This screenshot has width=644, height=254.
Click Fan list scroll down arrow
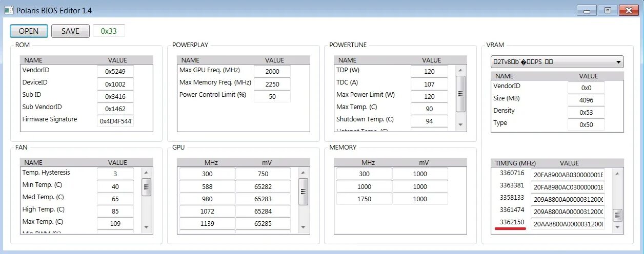pyautogui.click(x=147, y=227)
